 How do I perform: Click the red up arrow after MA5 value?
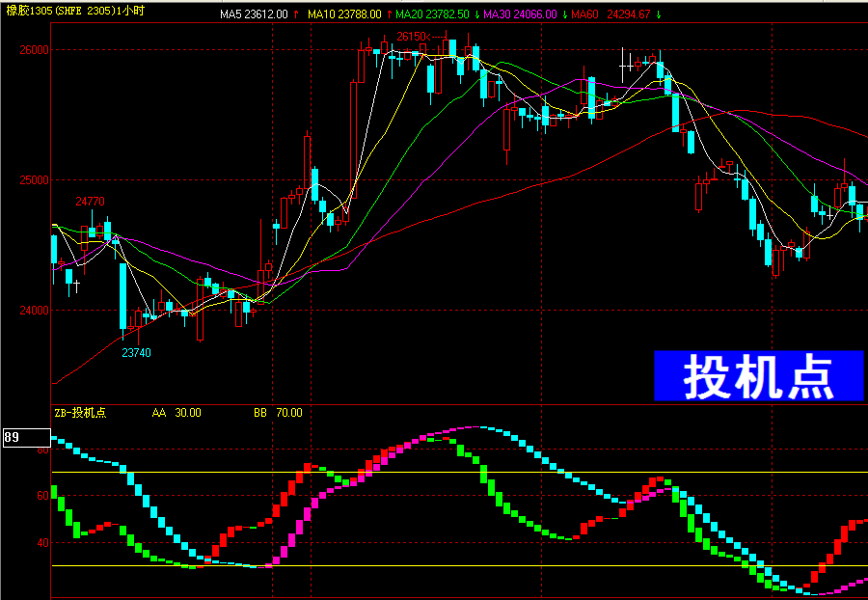click(296, 14)
